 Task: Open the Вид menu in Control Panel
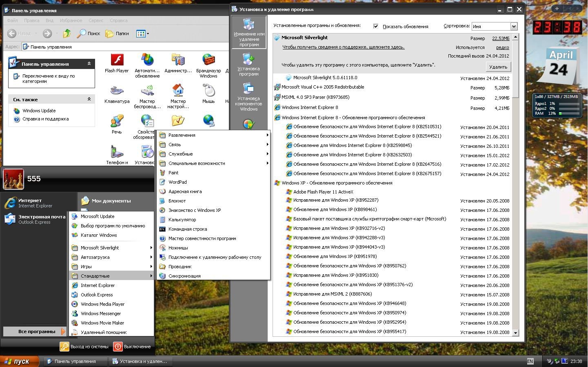[x=49, y=20]
